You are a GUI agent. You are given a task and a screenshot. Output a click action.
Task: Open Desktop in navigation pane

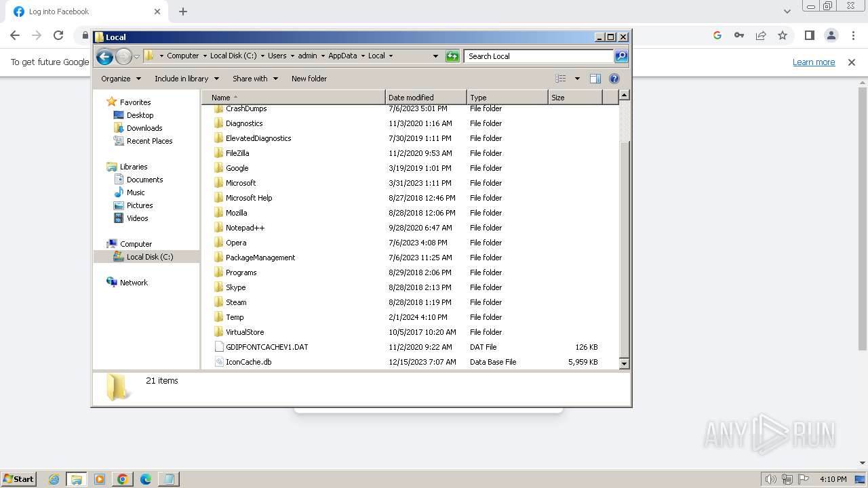click(140, 115)
